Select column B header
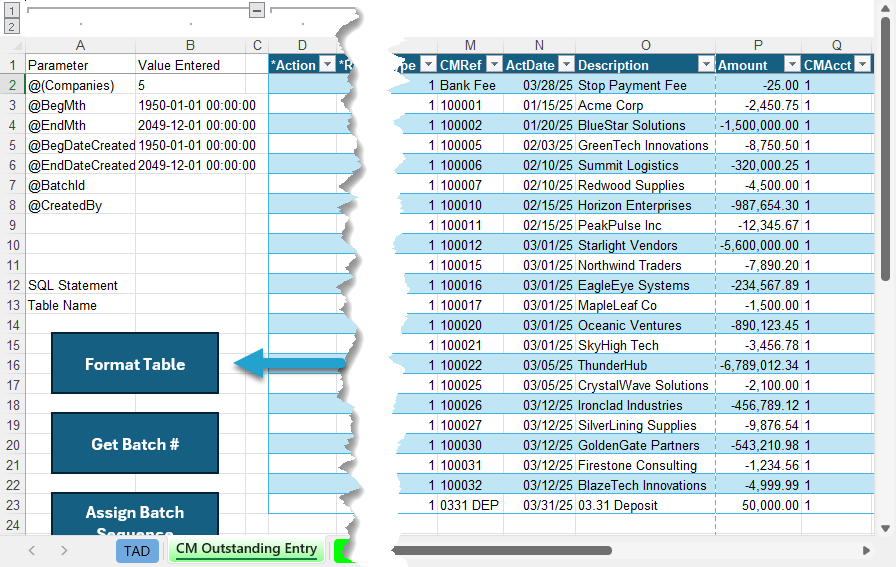The width and height of the screenshot is (896, 567). (x=190, y=45)
